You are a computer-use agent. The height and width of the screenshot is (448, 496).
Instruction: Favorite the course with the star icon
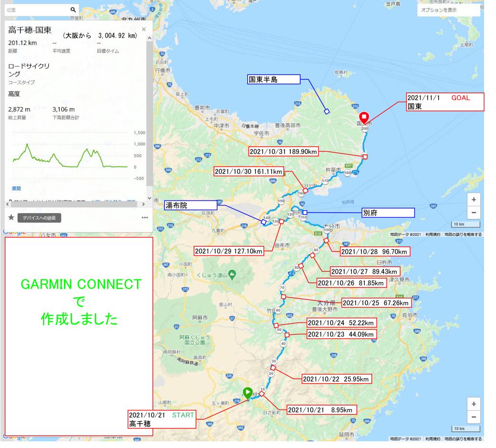click(11, 217)
